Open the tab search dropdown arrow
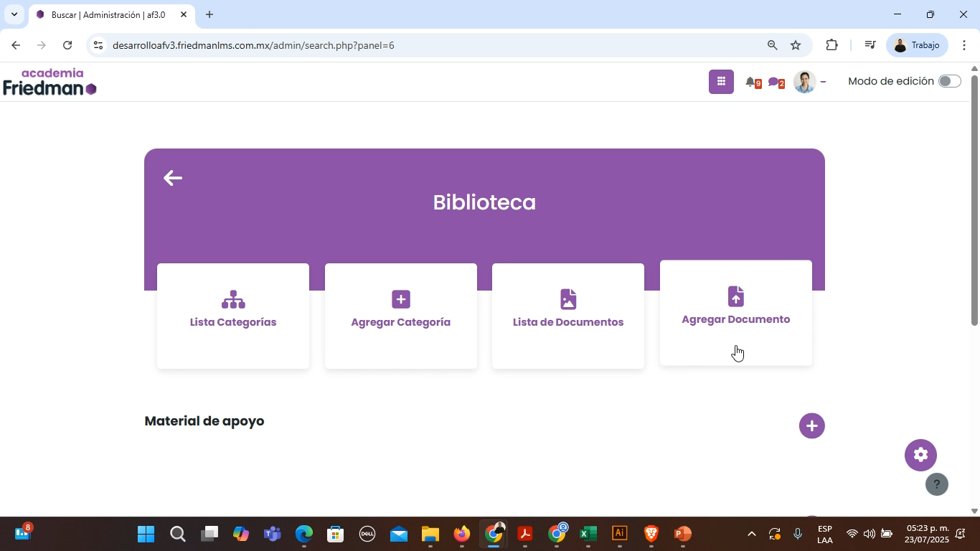Screen dimensions: 980x551 14,14
